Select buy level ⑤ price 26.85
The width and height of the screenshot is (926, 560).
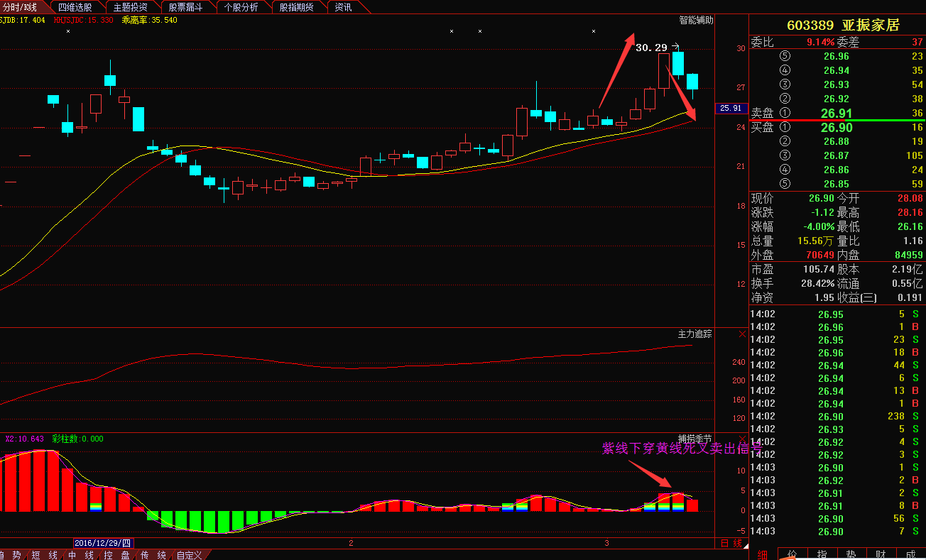[837, 184]
